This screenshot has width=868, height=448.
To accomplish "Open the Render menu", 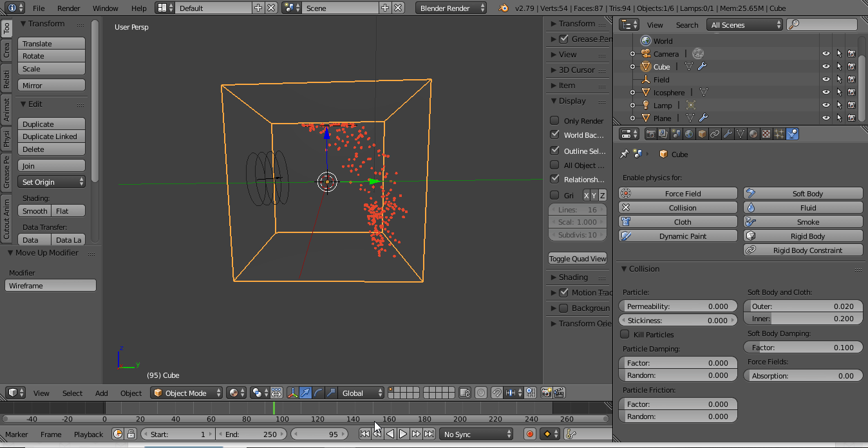I will click(x=68, y=8).
